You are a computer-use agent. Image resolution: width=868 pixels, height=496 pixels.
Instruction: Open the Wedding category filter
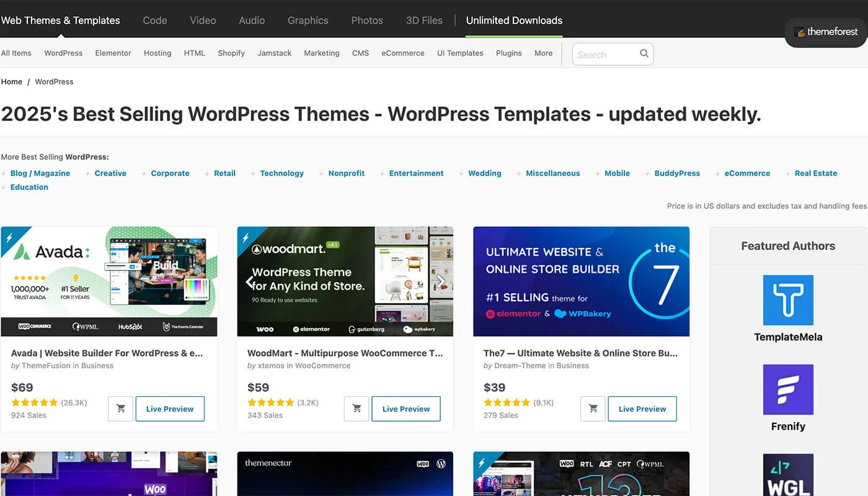pyautogui.click(x=484, y=173)
